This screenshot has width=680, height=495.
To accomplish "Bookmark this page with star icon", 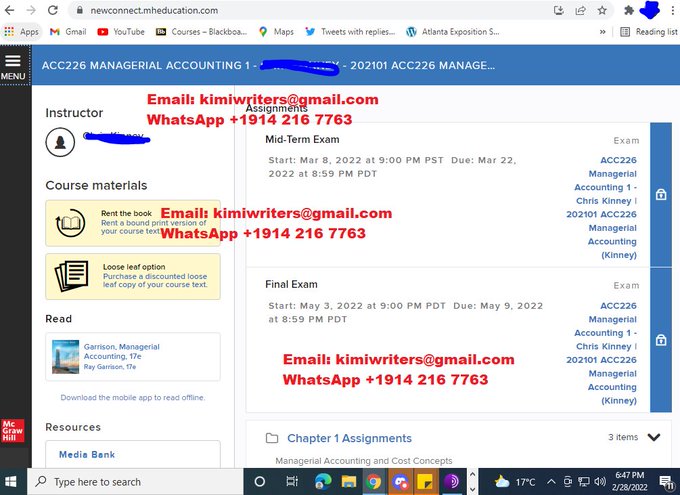I will [x=602, y=10].
